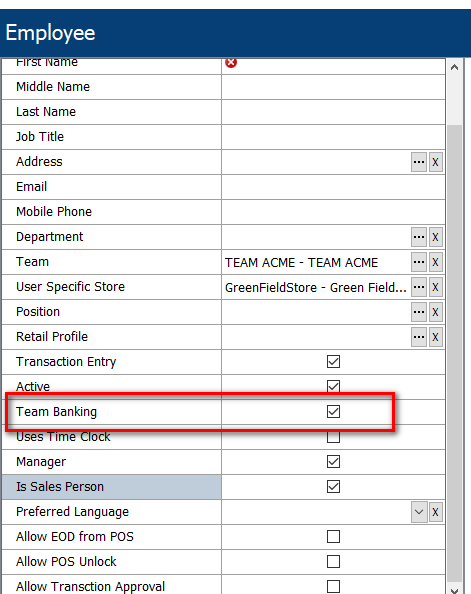
Task: Click the First Name error icon
Action: pos(231,62)
